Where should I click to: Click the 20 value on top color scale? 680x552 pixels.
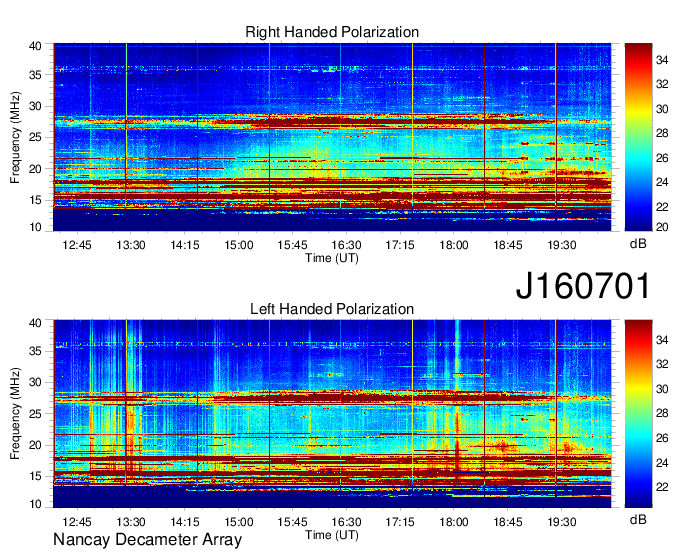pos(662,227)
